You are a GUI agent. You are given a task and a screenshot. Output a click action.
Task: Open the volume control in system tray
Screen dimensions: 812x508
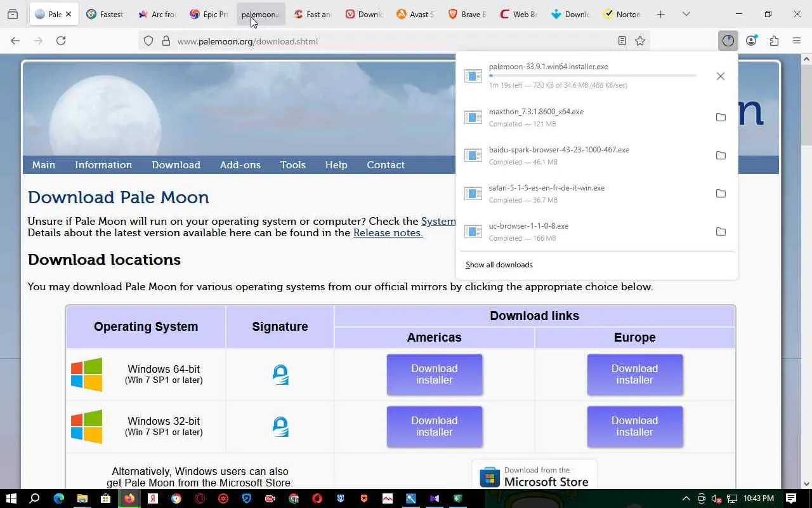[717, 498]
